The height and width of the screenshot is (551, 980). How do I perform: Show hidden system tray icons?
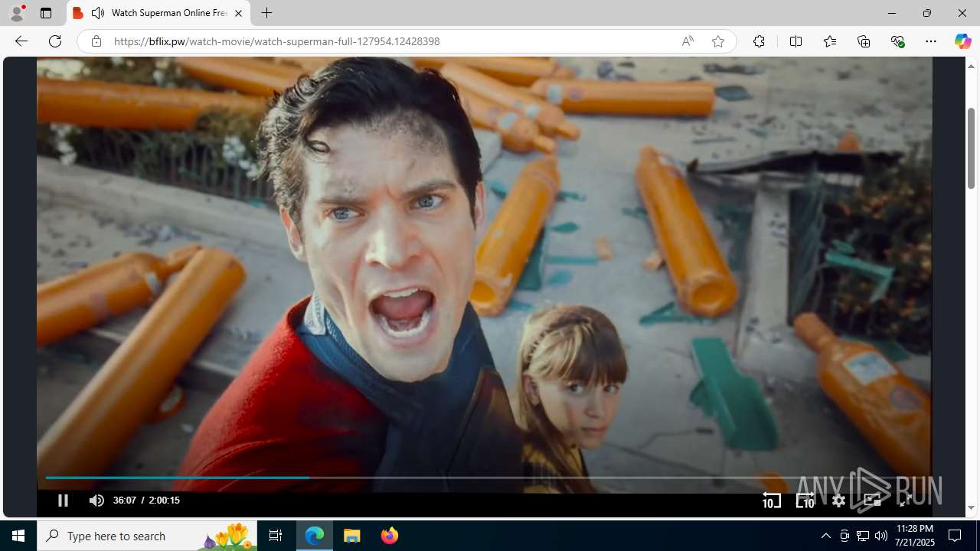tap(825, 536)
